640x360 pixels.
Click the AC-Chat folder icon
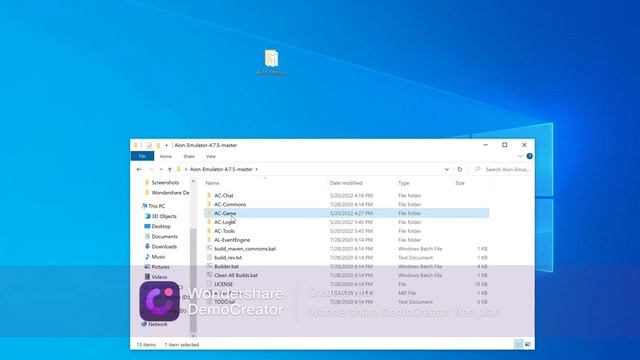click(x=209, y=196)
